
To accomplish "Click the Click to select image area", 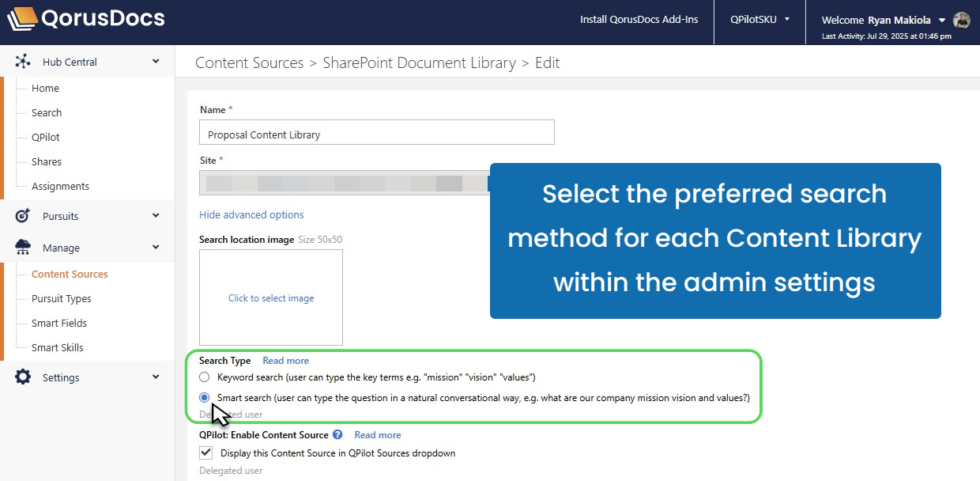I will (270, 297).
